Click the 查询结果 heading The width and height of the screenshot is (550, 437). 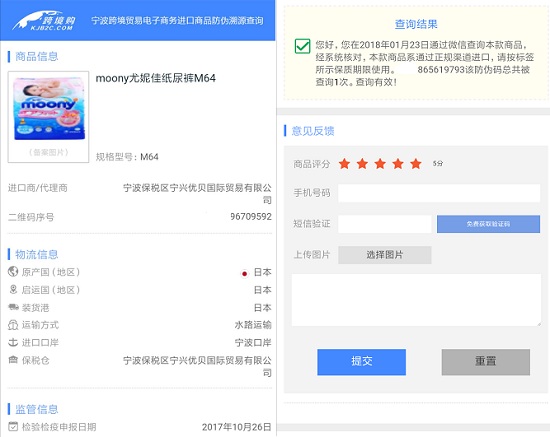416,24
